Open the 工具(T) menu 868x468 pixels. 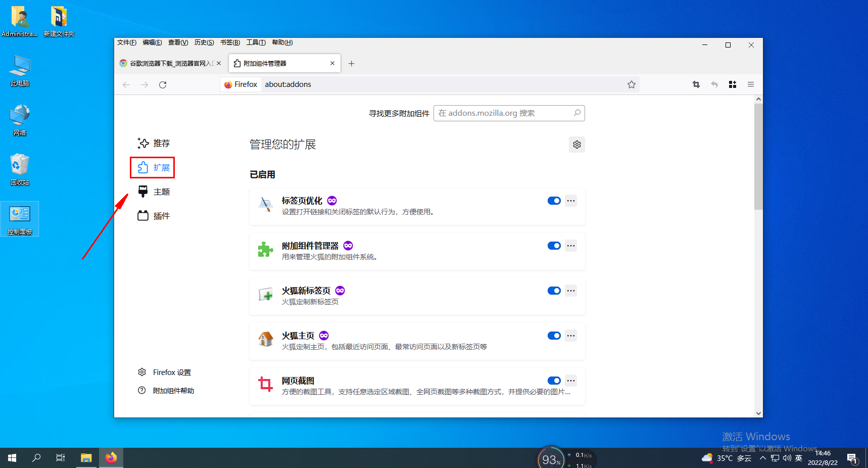(256, 42)
